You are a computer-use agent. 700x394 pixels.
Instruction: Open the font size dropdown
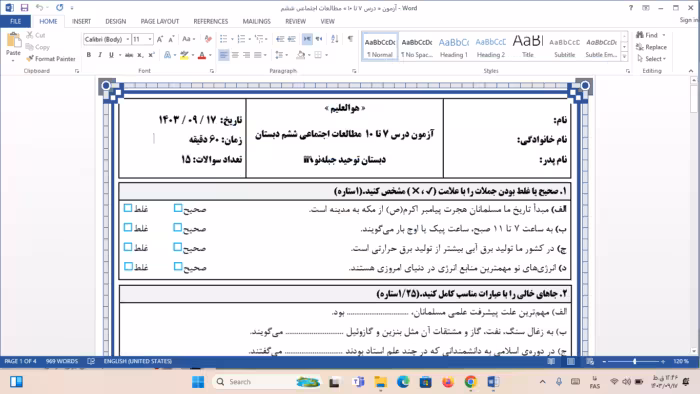pos(150,39)
